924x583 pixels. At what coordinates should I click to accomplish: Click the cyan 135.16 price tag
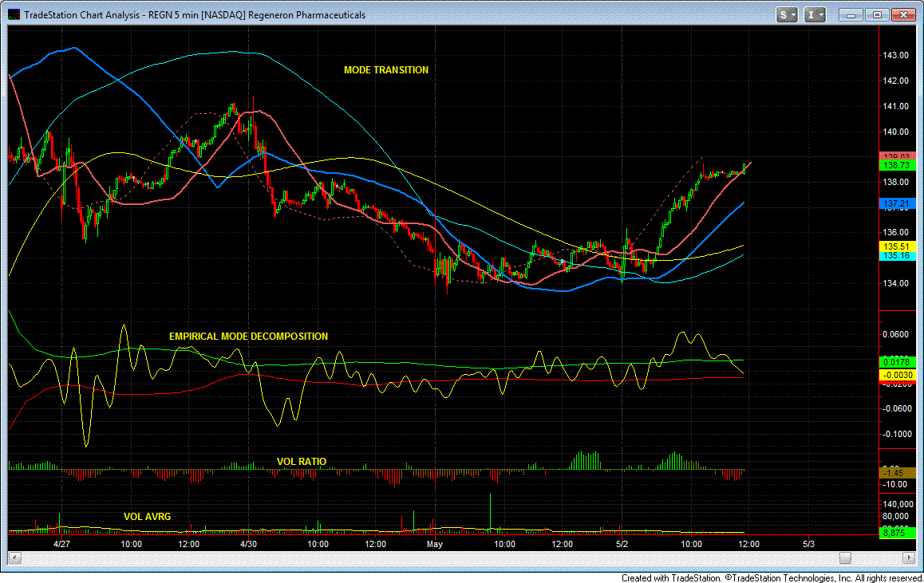[x=897, y=255]
